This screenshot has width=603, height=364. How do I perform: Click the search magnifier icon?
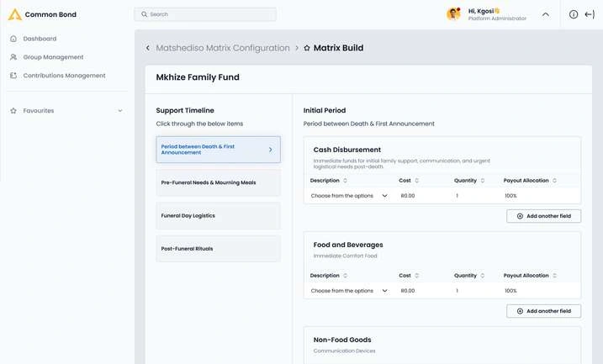(x=144, y=14)
